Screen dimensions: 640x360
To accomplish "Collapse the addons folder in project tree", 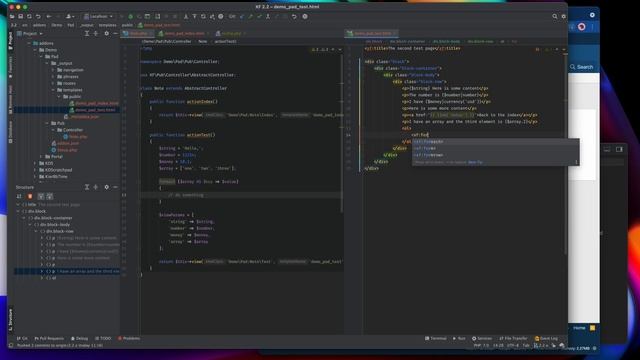I will pyautogui.click(x=29, y=43).
